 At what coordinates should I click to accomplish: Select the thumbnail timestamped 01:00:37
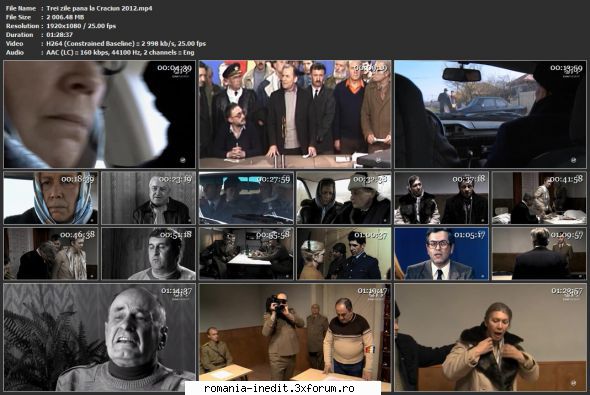[344, 254]
